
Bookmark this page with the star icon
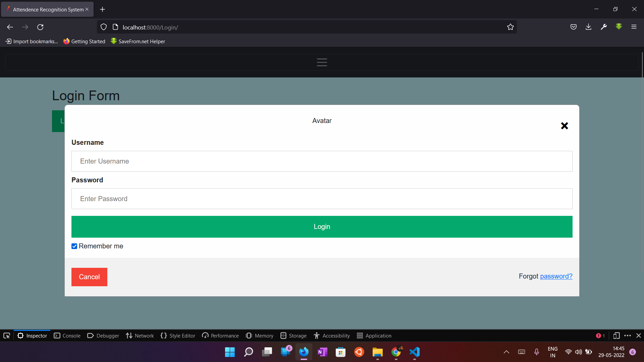tap(511, 27)
